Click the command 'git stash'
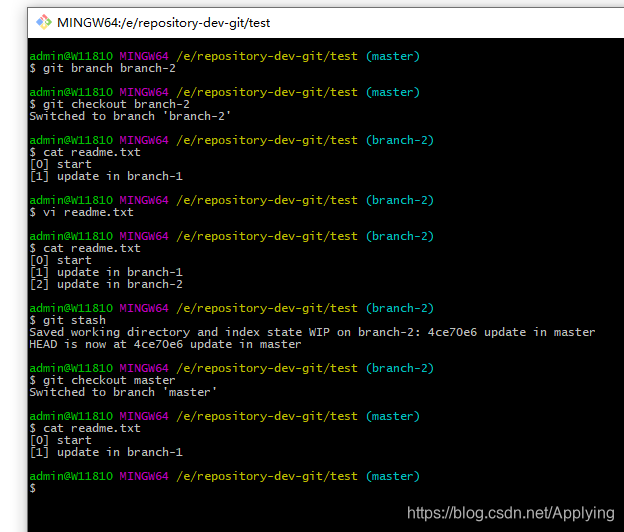 click(74, 320)
